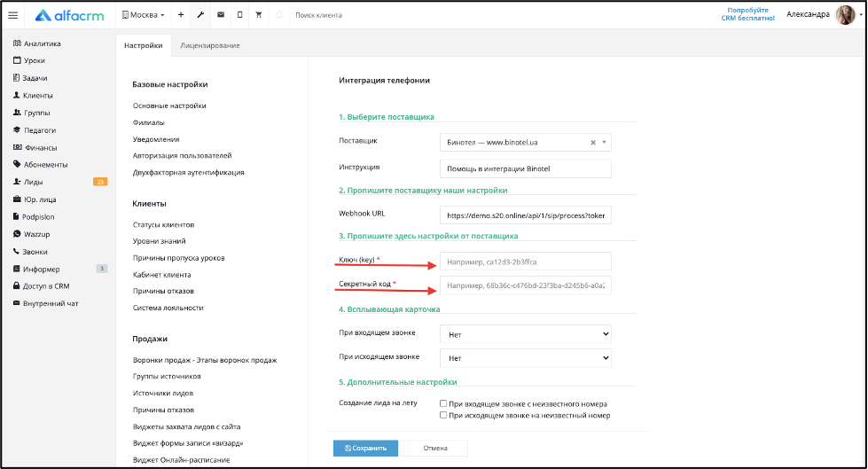
Task: Open Источники лидов settings
Action: [x=163, y=393]
